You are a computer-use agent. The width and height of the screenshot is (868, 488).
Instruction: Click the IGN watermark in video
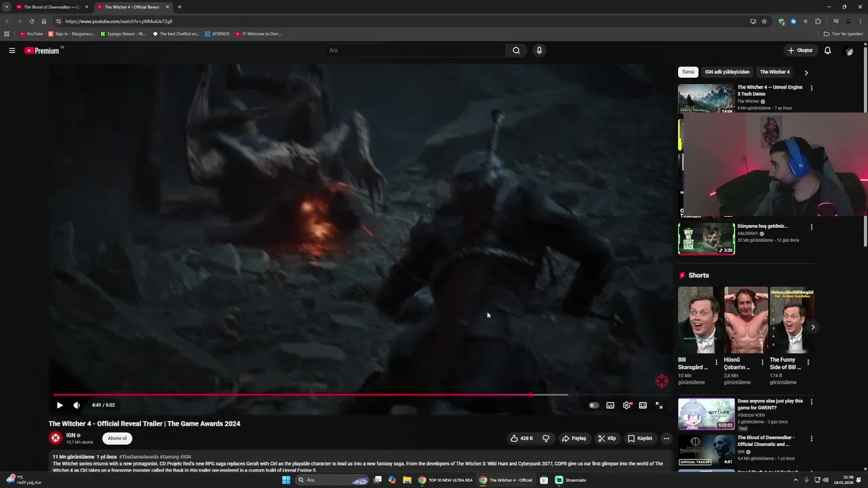pyautogui.click(x=662, y=381)
